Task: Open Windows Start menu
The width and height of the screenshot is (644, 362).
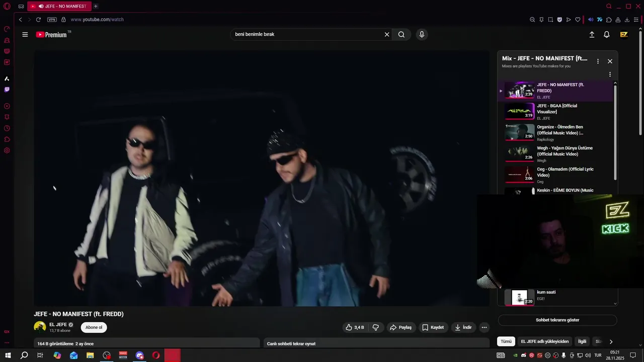Action: 8,355
